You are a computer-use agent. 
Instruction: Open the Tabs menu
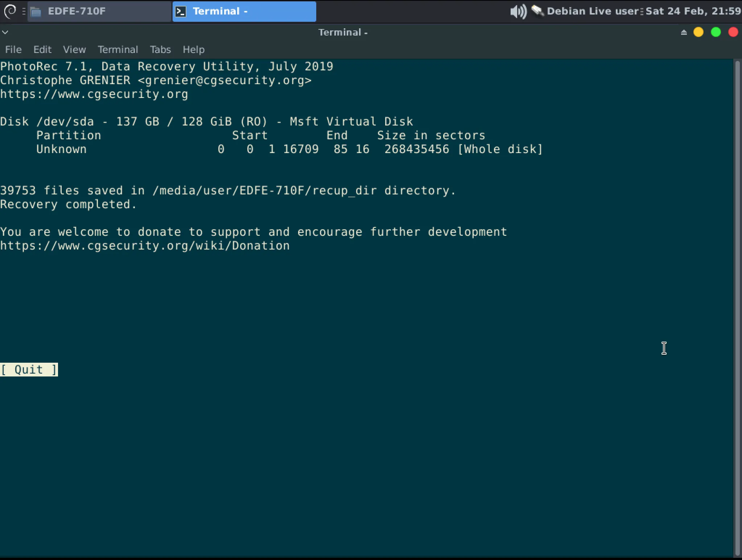[160, 50]
